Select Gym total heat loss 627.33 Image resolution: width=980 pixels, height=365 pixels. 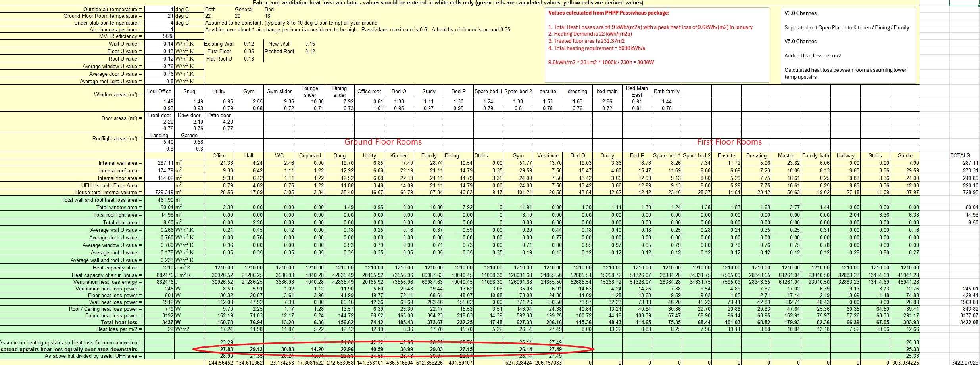(x=518, y=323)
